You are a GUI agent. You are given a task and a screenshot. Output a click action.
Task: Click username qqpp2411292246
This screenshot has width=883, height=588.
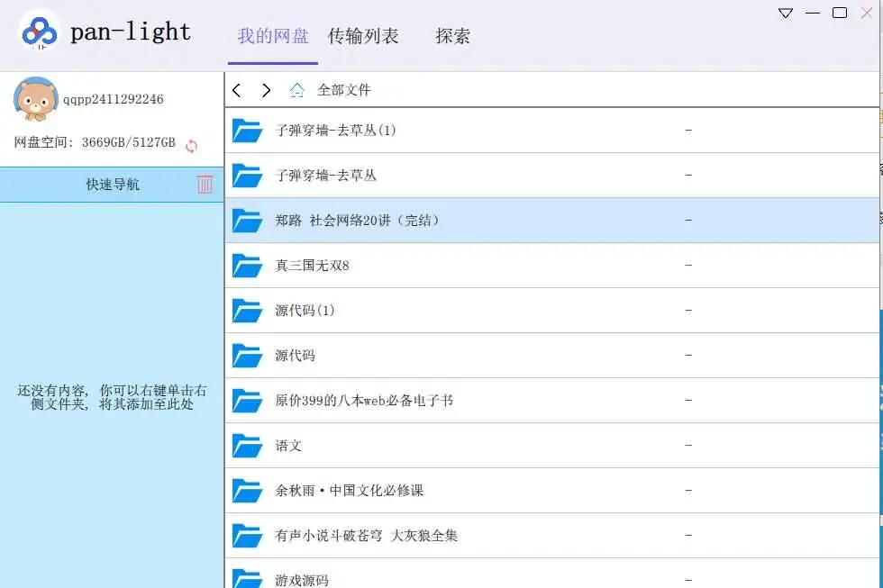coord(114,100)
